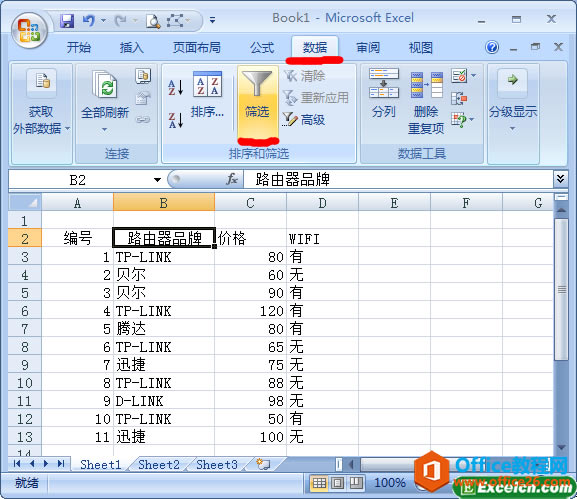Viewport: 577px width, 499px height.
Task: Open the custom Sort dialog (排序...)
Action: [208, 94]
